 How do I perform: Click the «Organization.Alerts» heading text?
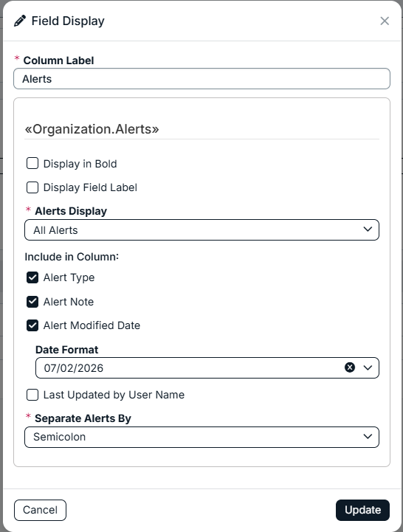tap(92, 129)
